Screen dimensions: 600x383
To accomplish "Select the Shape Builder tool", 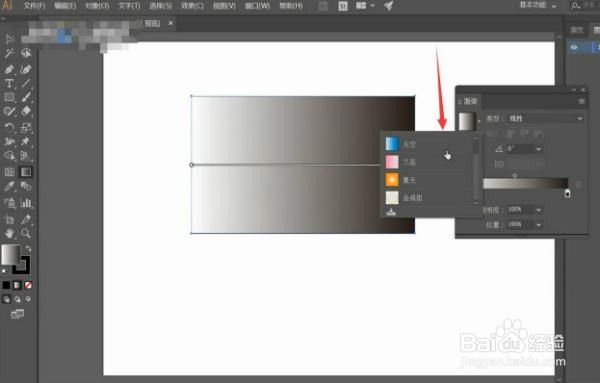I will pyautogui.click(x=9, y=156).
